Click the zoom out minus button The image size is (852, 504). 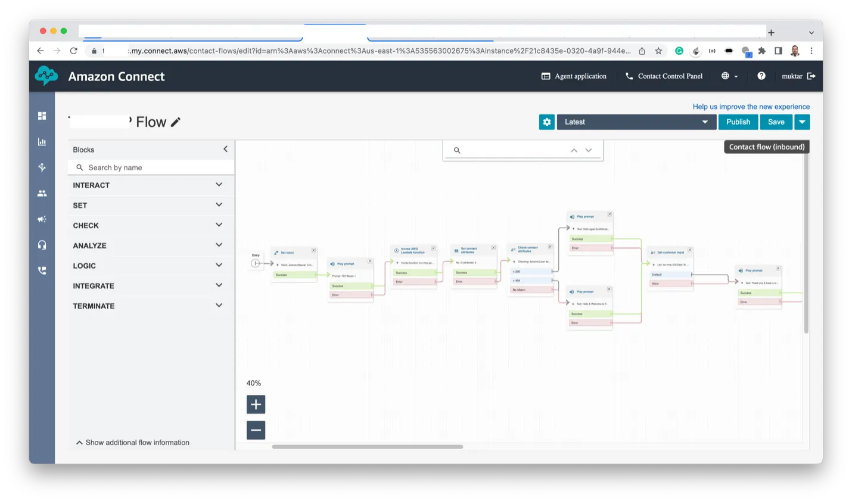tap(256, 430)
